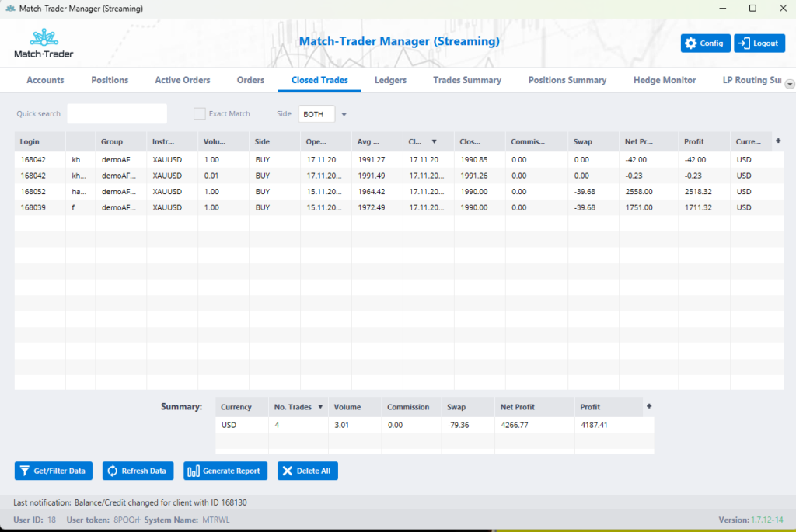Viewport: 796px width, 532px height.
Task: Sort by the Currency column header in trades table
Action: 752,141
